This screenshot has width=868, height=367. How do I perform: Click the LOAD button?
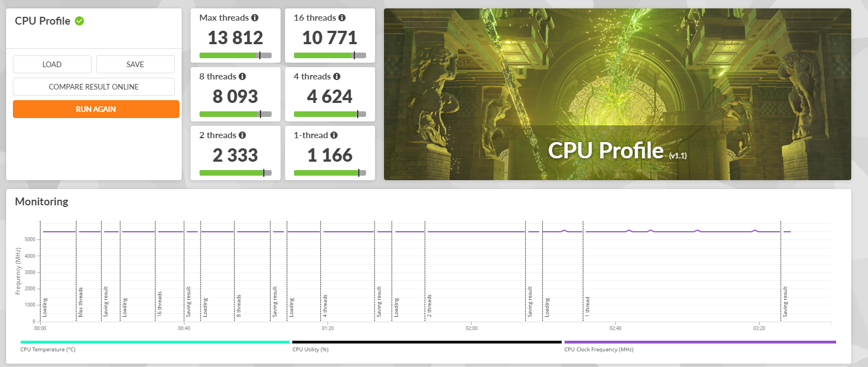(x=52, y=64)
